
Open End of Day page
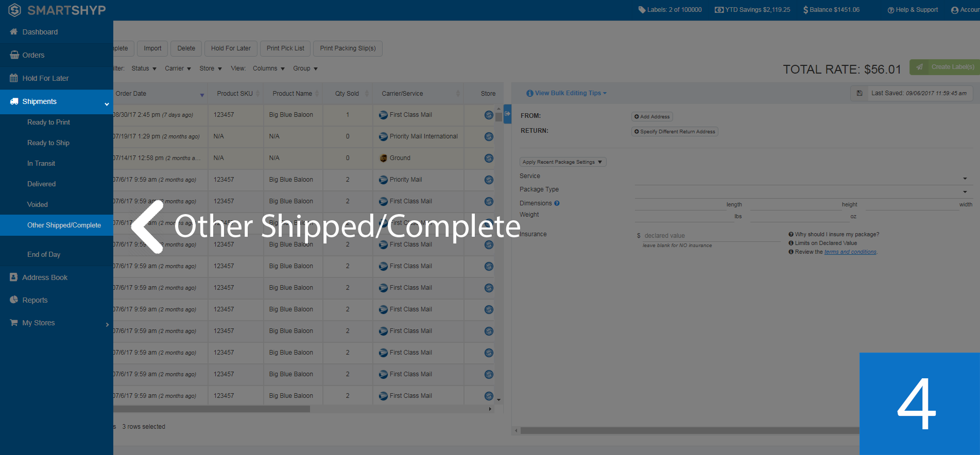coord(44,254)
